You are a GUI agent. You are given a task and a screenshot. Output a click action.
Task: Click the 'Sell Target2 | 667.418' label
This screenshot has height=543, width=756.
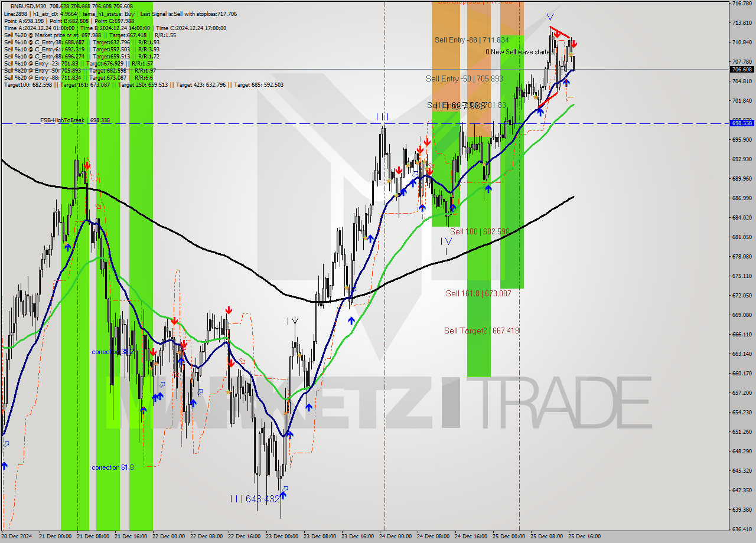click(x=481, y=331)
